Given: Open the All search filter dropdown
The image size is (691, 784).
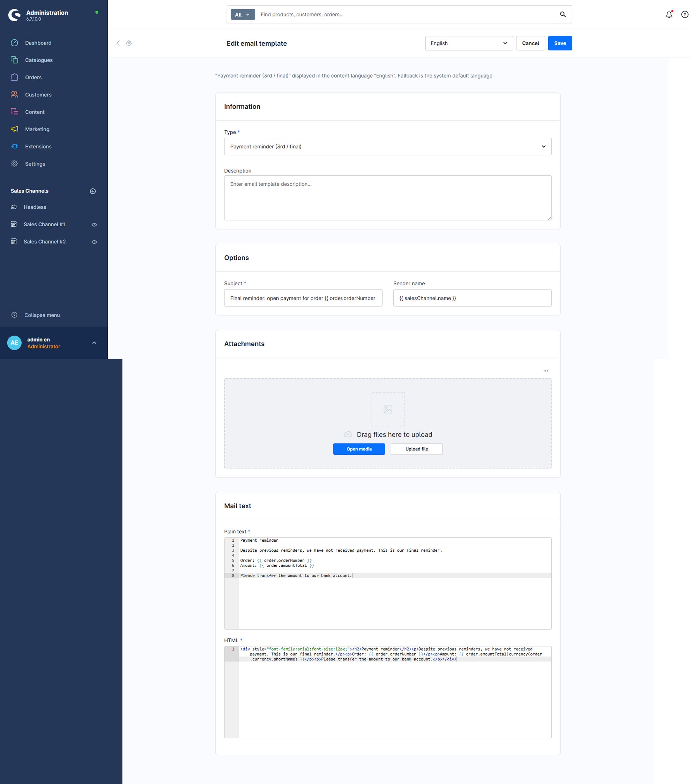Looking at the screenshot, I should click(x=243, y=15).
